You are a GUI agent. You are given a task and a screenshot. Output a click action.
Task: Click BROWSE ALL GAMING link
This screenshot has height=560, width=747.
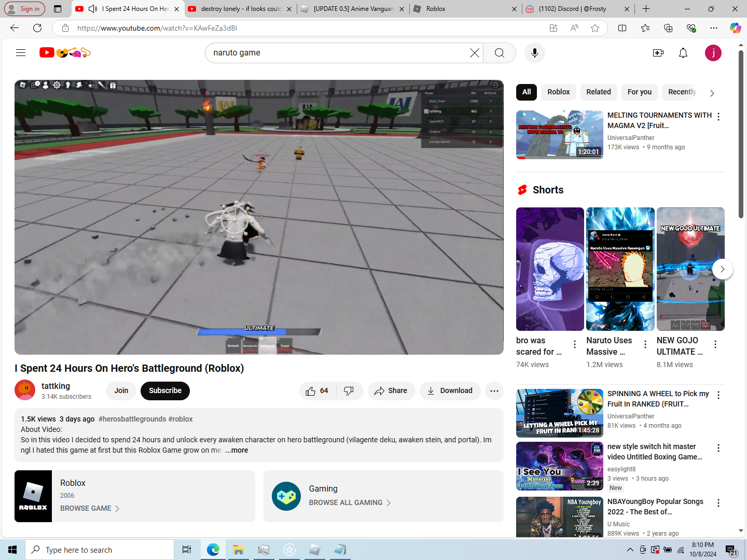pos(350,503)
